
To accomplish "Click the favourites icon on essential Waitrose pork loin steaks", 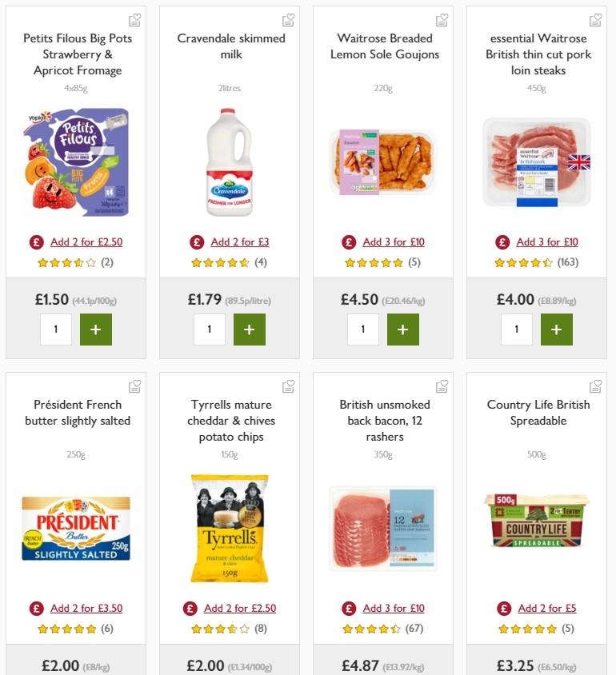I will (x=596, y=18).
